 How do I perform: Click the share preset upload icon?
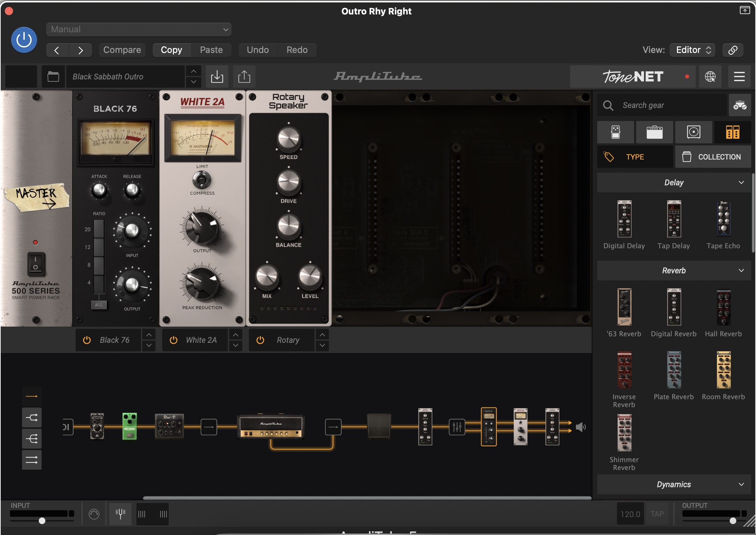point(244,76)
